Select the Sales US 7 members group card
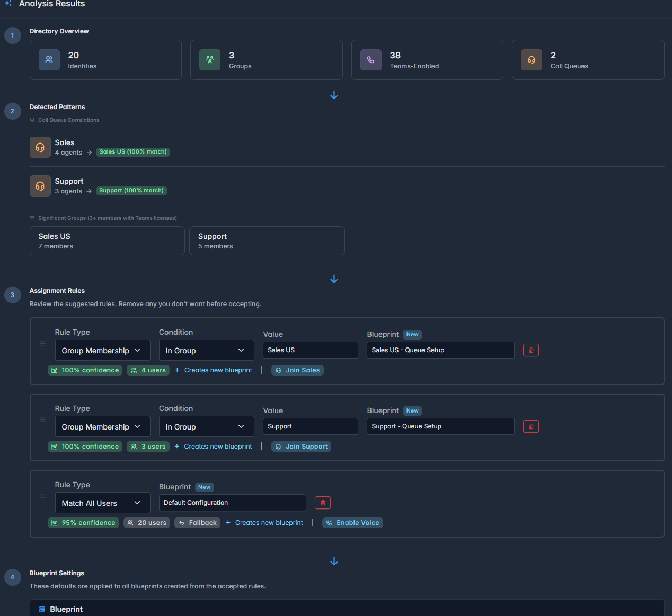Image resolution: width=672 pixels, height=616 pixels. pos(107,240)
